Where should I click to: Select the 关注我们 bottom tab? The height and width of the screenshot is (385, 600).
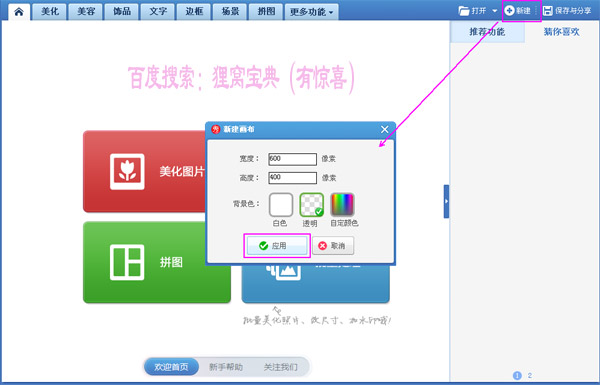pos(280,367)
